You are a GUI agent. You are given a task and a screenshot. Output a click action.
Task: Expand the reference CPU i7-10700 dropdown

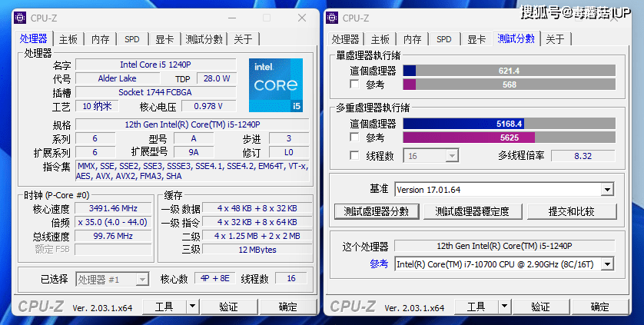pyautogui.click(x=607, y=264)
